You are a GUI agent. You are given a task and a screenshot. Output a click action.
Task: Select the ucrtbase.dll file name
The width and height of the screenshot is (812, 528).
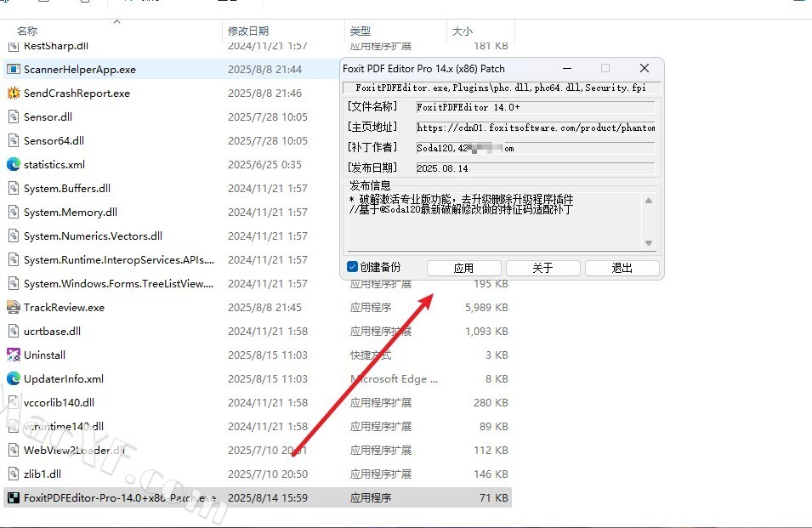tap(53, 332)
